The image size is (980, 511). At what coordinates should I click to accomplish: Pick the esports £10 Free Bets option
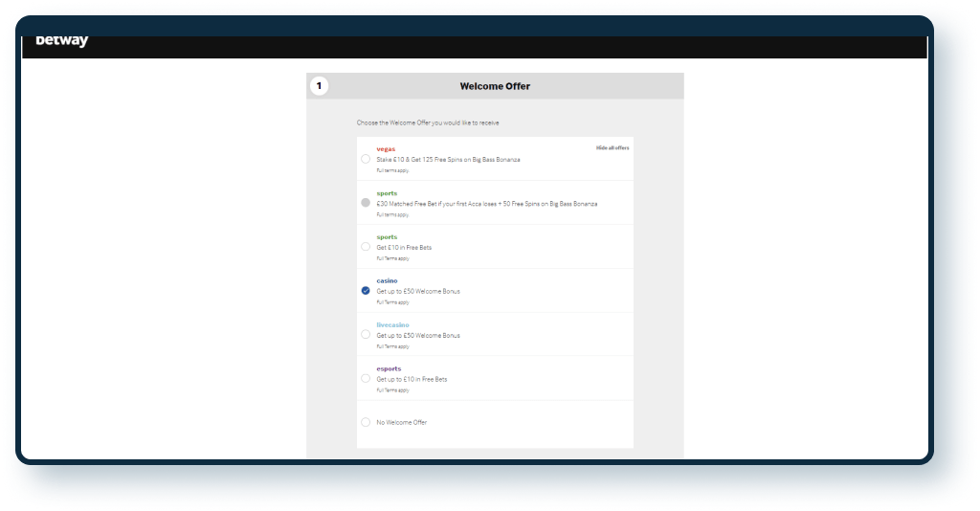click(366, 379)
